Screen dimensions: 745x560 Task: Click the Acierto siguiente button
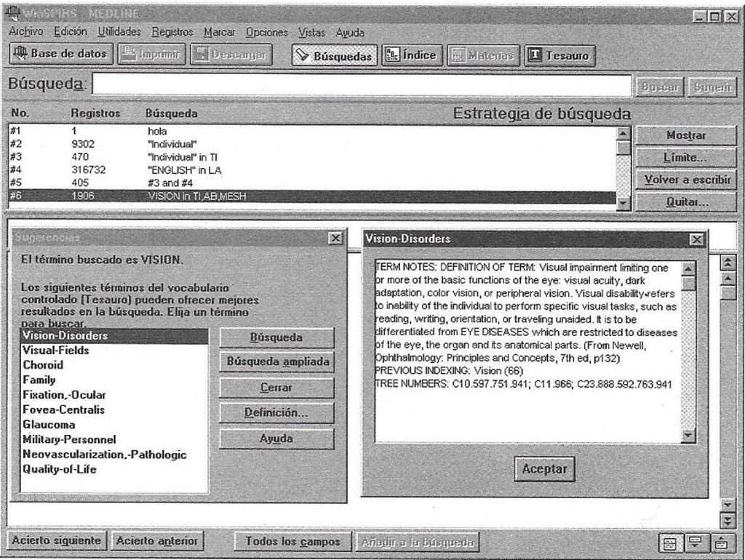point(57,540)
